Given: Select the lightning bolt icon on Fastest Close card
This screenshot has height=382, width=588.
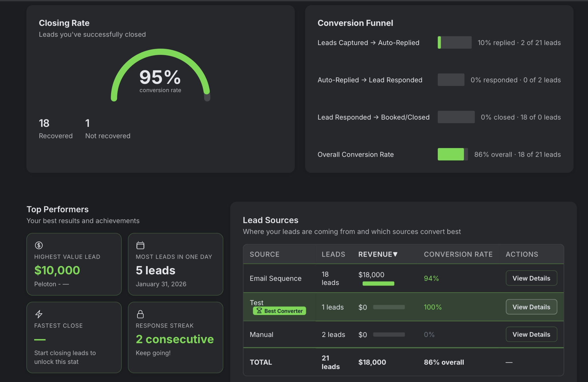Looking at the screenshot, I should coord(39,314).
